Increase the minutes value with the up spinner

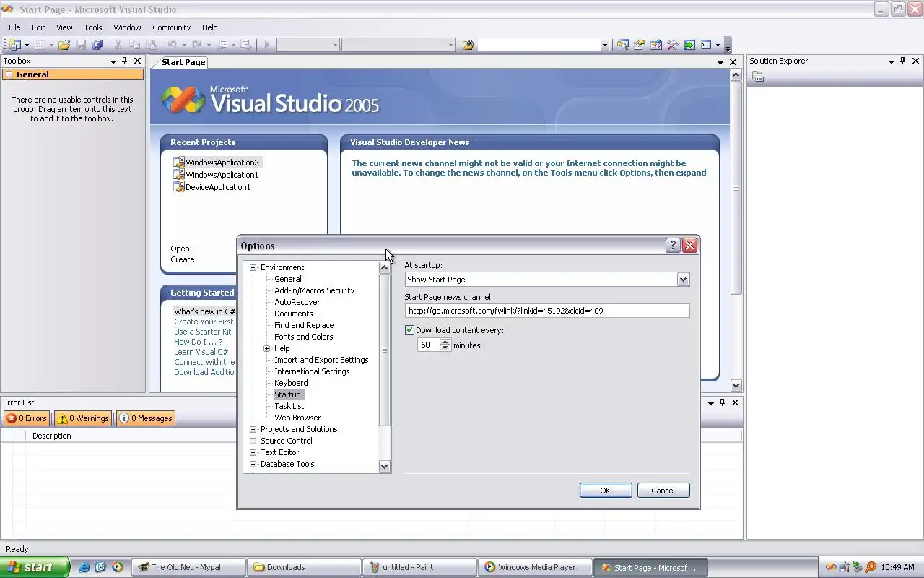coord(445,342)
